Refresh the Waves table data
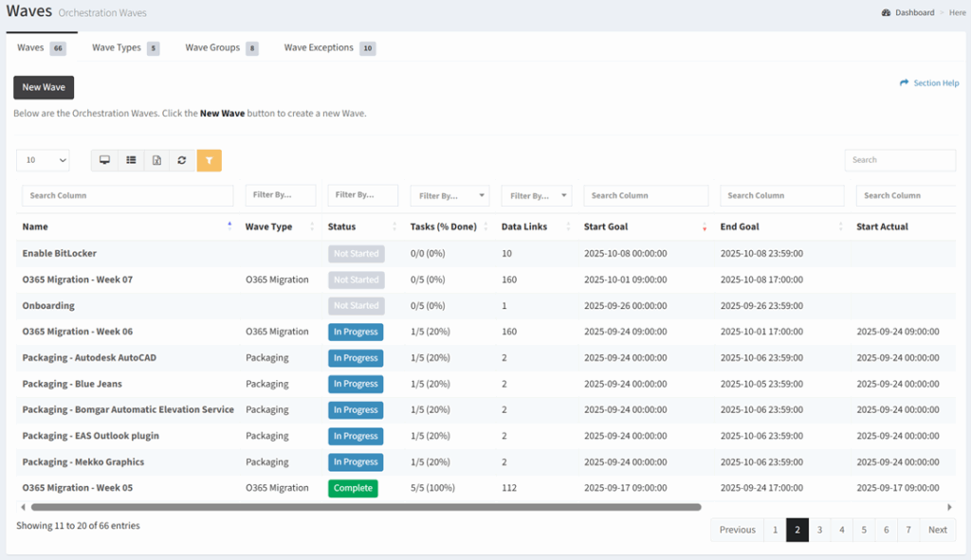This screenshot has height=560, width=971. pos(182,160)
